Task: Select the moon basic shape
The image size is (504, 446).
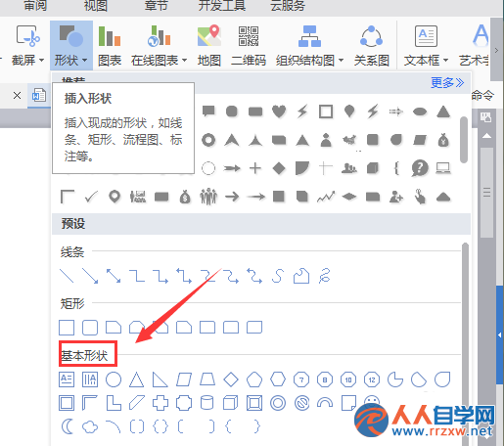Action: 68,426
